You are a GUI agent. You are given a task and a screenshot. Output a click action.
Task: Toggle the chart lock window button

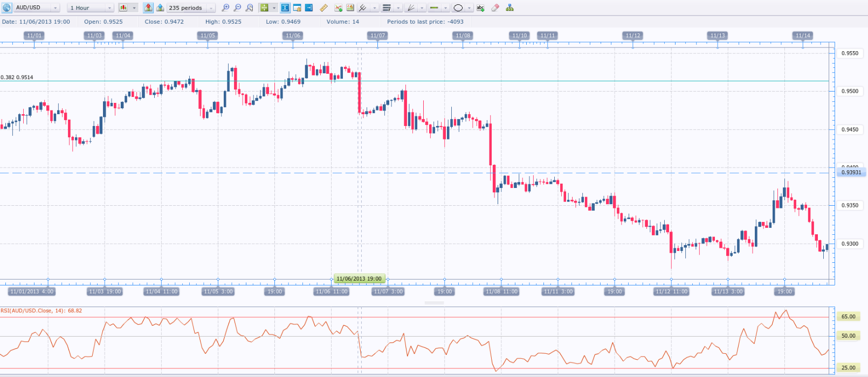pyautogui.click(x=297, y=8)
